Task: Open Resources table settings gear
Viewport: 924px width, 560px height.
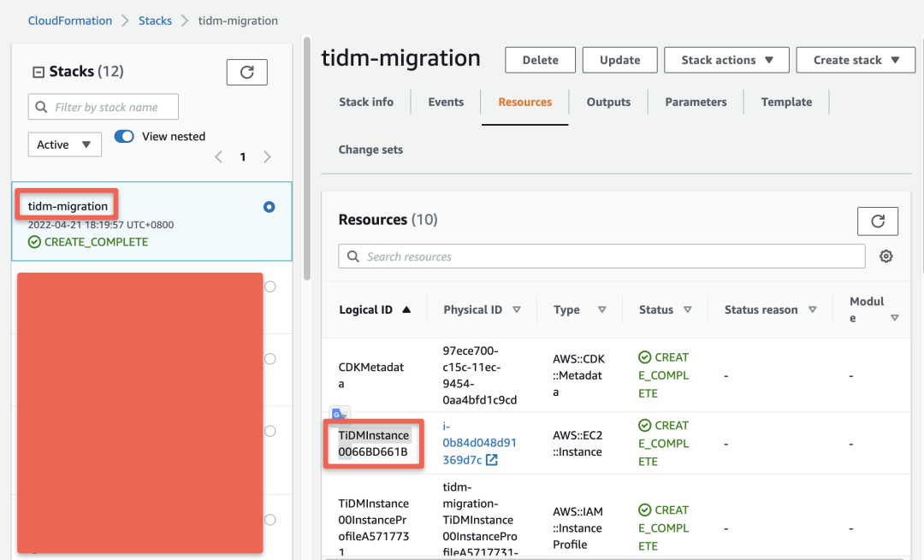Action: click(886, 256)
